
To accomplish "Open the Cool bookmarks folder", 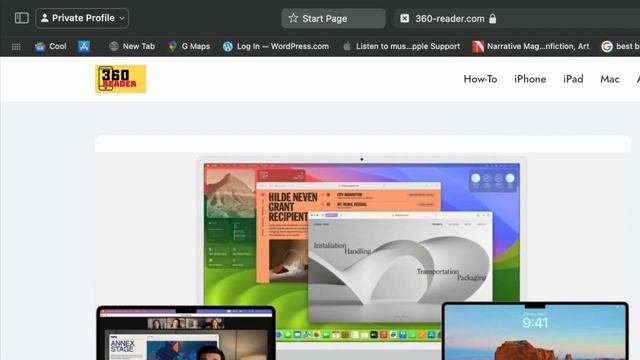I will (51, 47).
